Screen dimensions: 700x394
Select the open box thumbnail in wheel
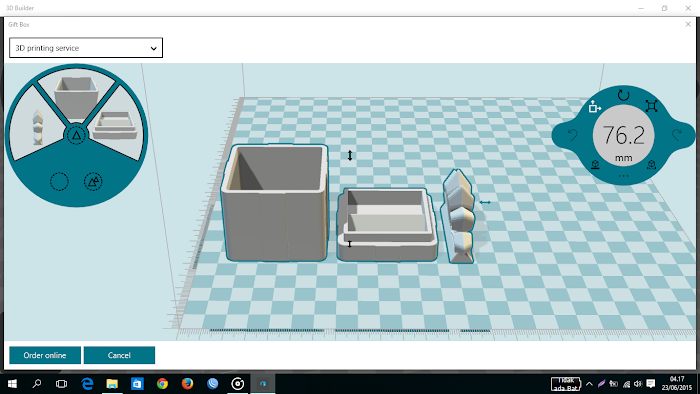[76, 96]
